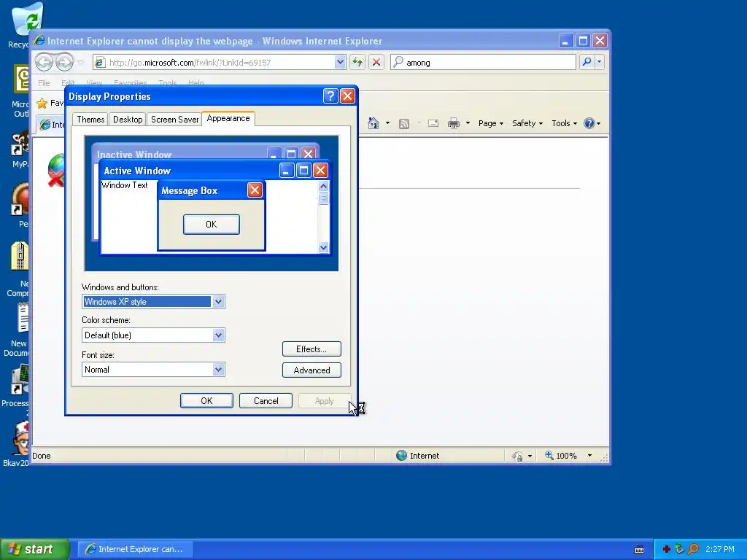The width and height of the screenshot is (747, 560).
Task: Switch to the Screen Saver tab
Action: click(x=174, y=120)
